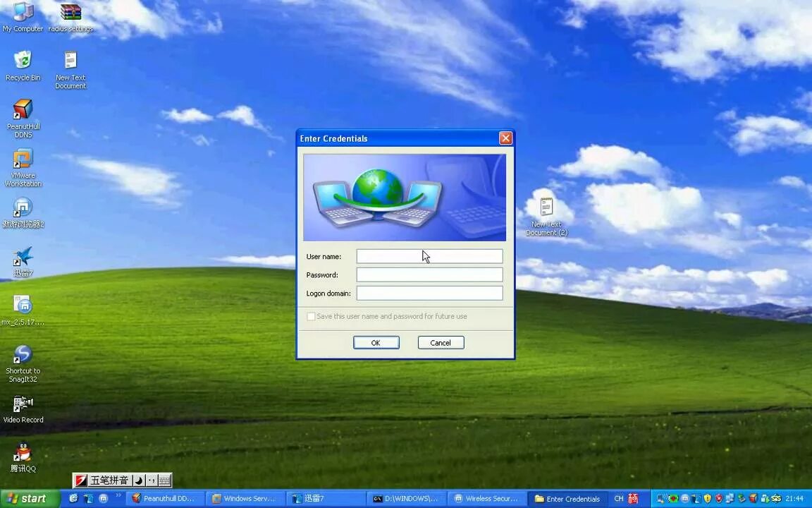Open the Tencent QQ penguin shortcut
The width and height of the screenshot is (812, 508).
click(23, 457)
